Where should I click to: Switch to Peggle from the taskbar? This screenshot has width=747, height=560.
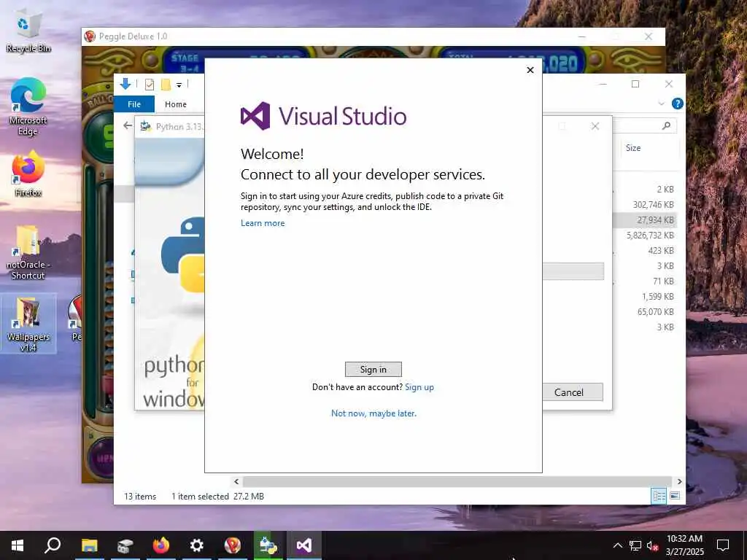point(233,545)
